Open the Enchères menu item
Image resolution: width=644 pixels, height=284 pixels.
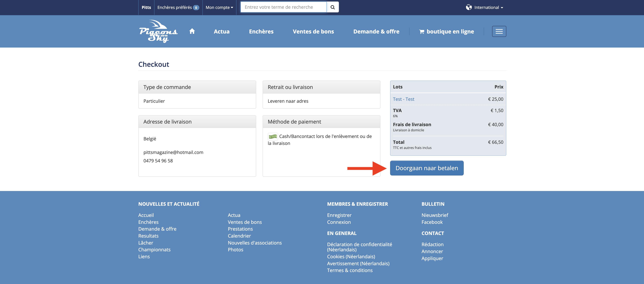coord(261,32)
